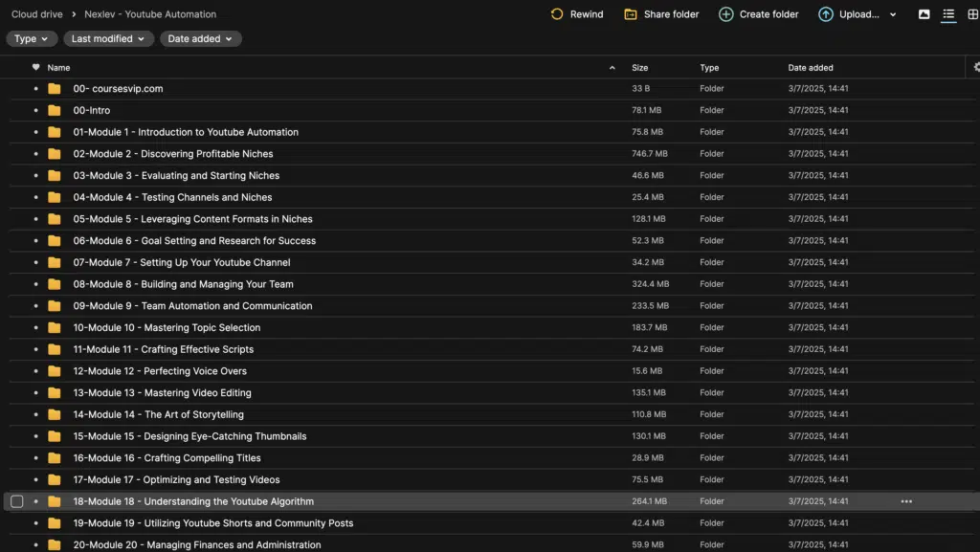Click folder icon of Module 12 Voice Overs
The image size is (980, 552).
tap(55, 371)
